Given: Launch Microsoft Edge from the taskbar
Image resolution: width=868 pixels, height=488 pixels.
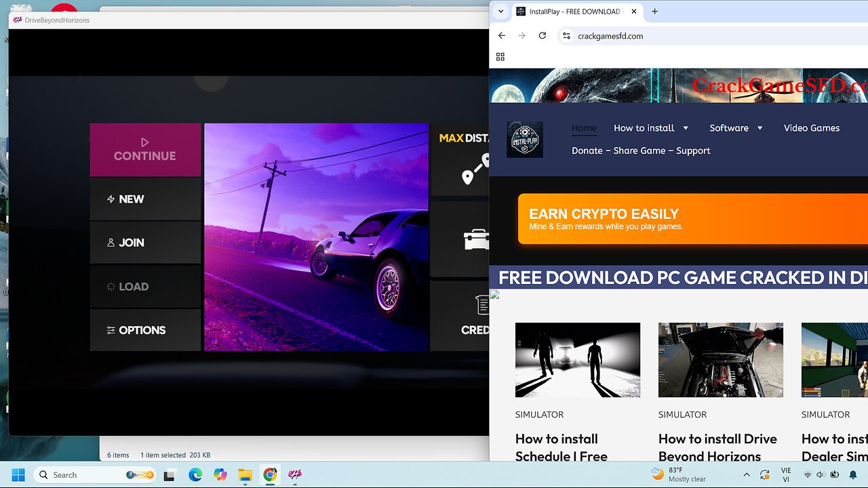Looking at the screenshot, I should click(x=195, y=474).
